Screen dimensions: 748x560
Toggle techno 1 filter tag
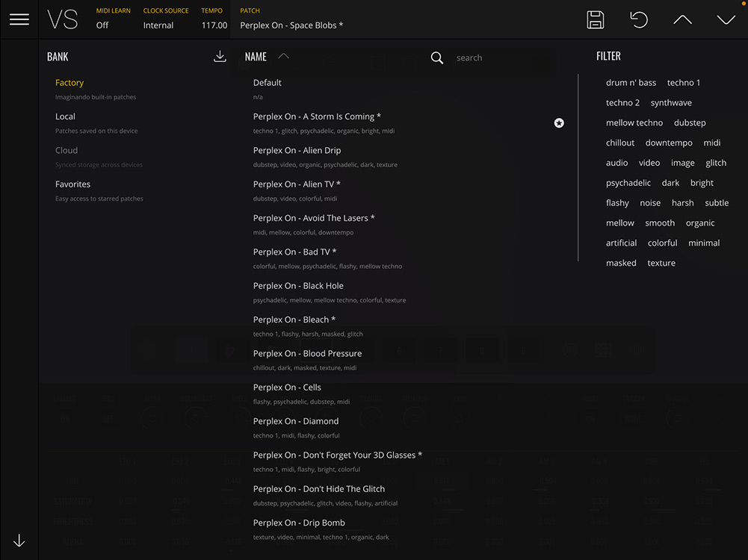[683, 82]
